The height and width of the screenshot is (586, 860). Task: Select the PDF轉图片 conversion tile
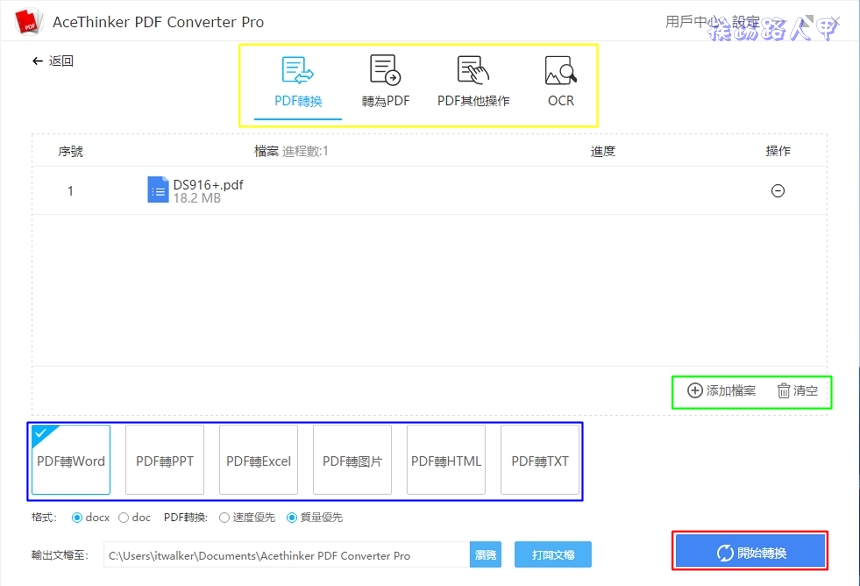352,460
